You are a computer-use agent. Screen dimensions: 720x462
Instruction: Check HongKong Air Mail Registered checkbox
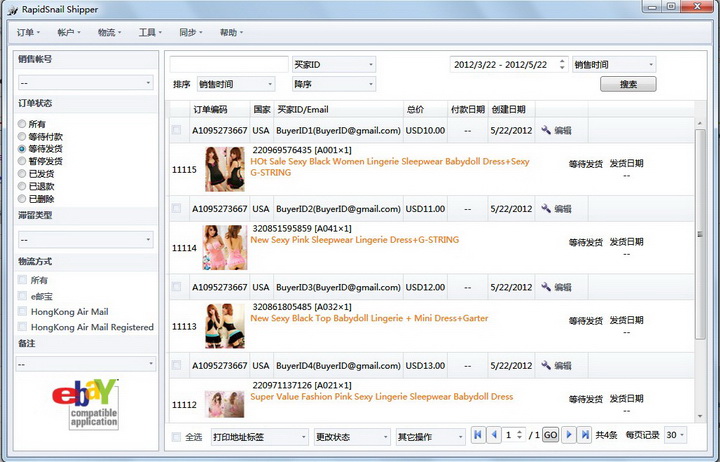point(22,327)
